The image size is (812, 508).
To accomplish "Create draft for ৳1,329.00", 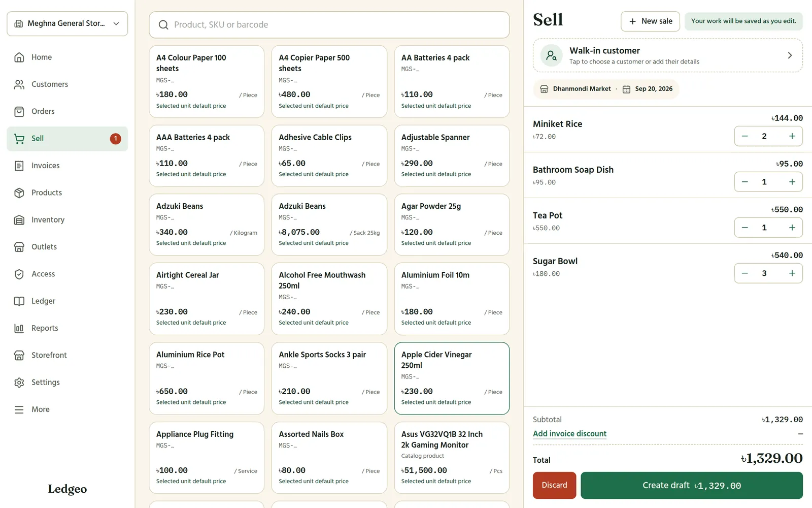I will (692, 485).
